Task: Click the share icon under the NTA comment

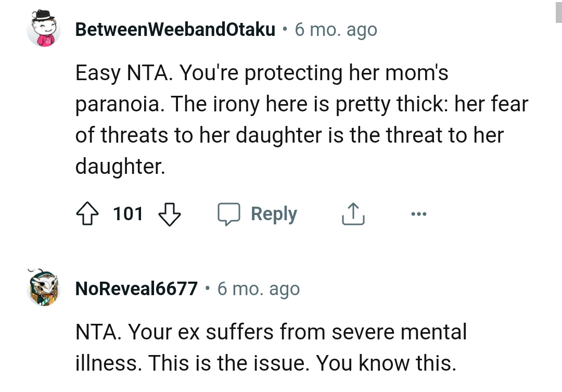Action: 353,213
